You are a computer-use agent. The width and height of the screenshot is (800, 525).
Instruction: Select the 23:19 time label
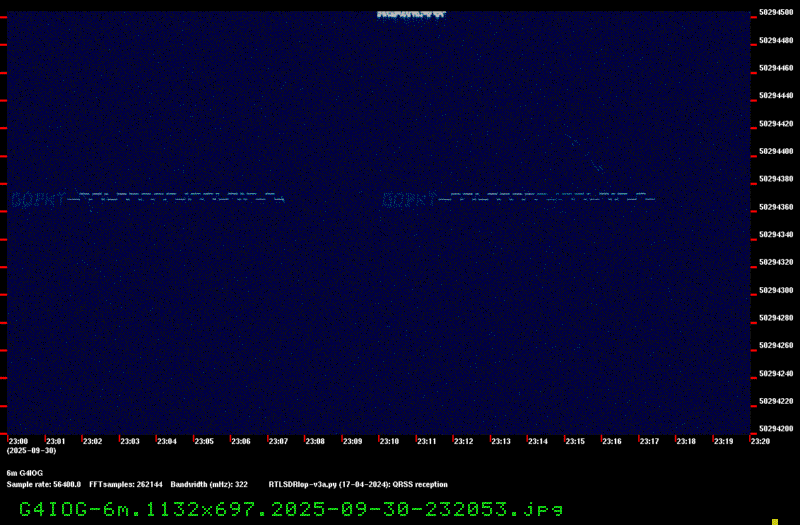click(x=723, y=441)
